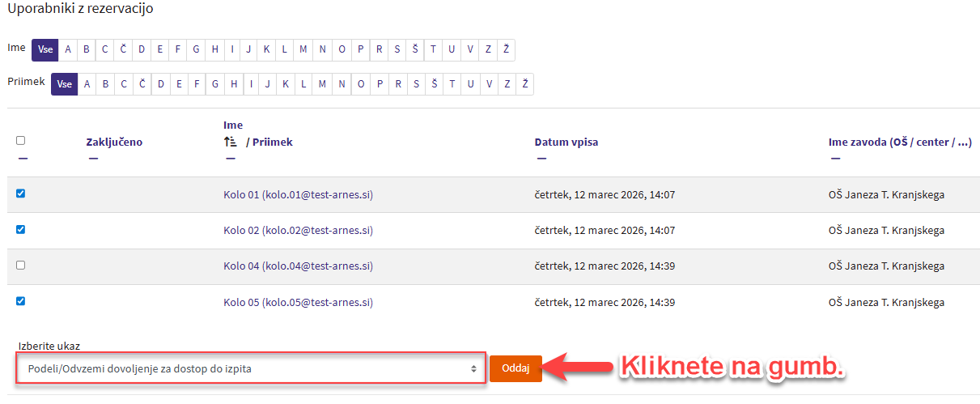Sort by the Priimek column header
The height and width of the screenshot is (404, 980).
(273, 142)
